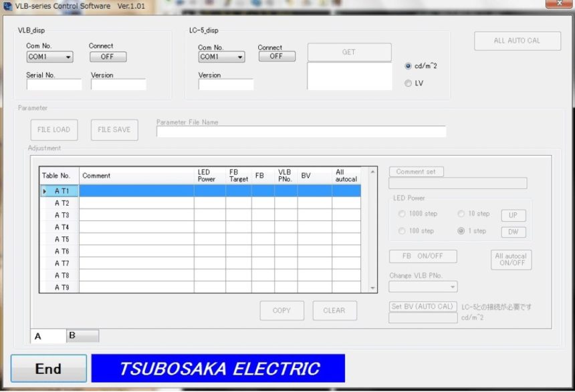Click the Parameter File Name field
575x392 pixels.
point(302,132)
